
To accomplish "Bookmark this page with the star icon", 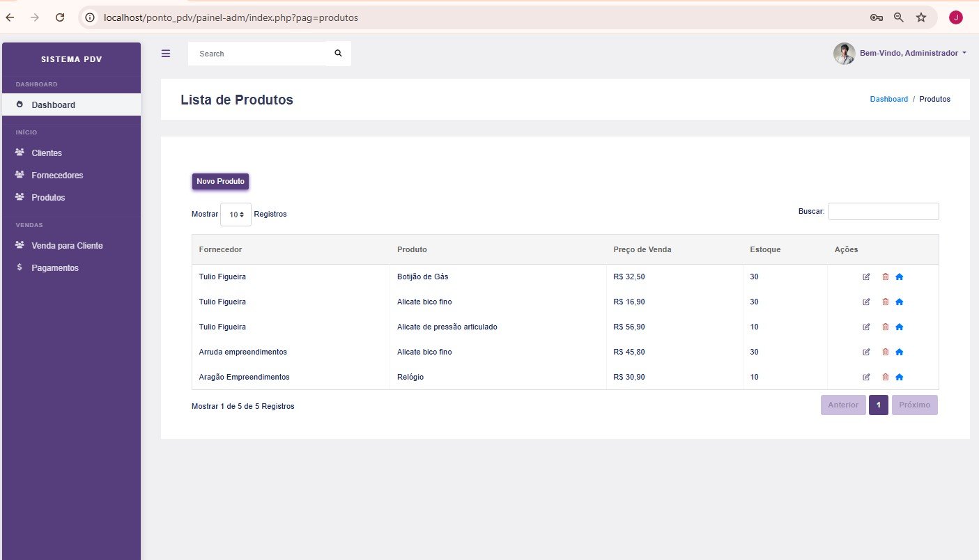I will coord(921,17).
